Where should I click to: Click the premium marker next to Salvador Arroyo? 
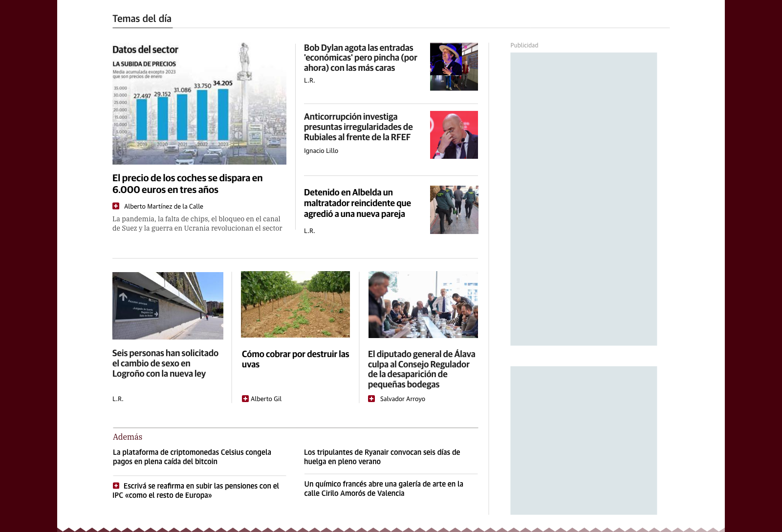[372, 399]
